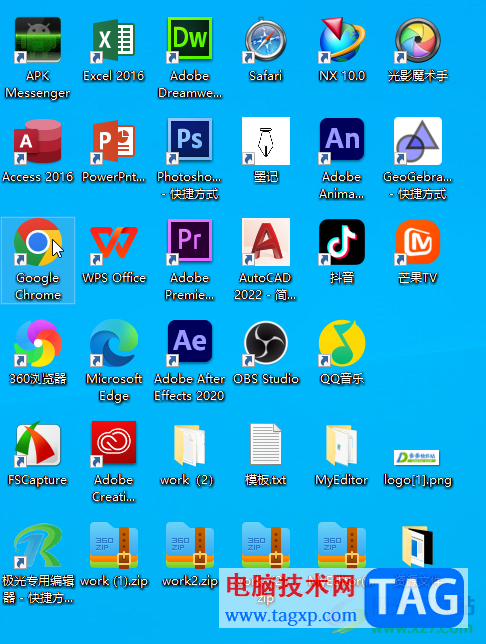Select the Adobe Creative Cloud icon

tap(113, 444)
